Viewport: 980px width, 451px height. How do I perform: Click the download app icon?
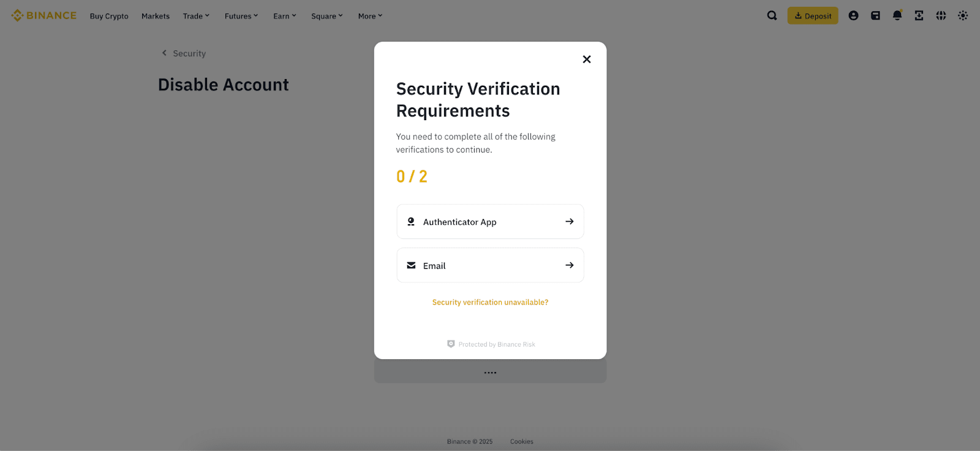[x=919, y=16]
